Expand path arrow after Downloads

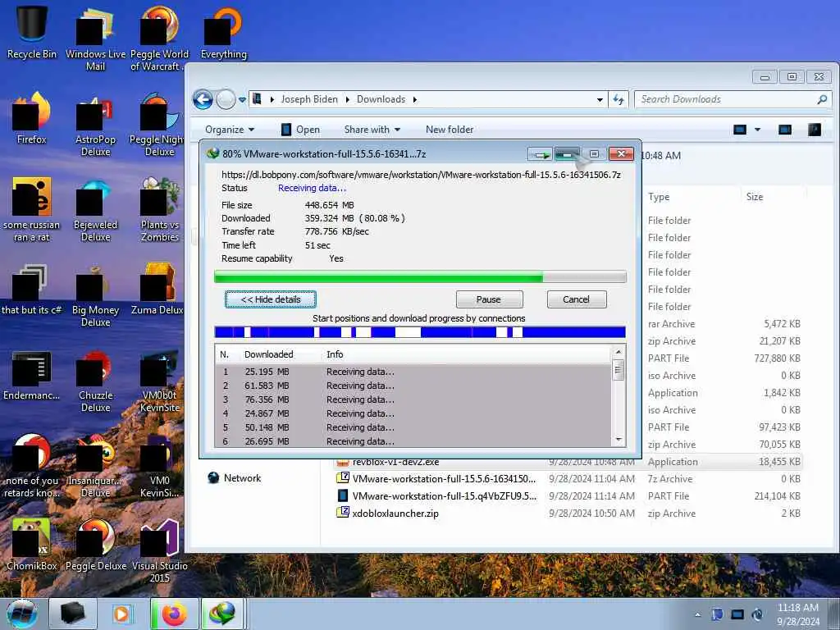(414, 99)
